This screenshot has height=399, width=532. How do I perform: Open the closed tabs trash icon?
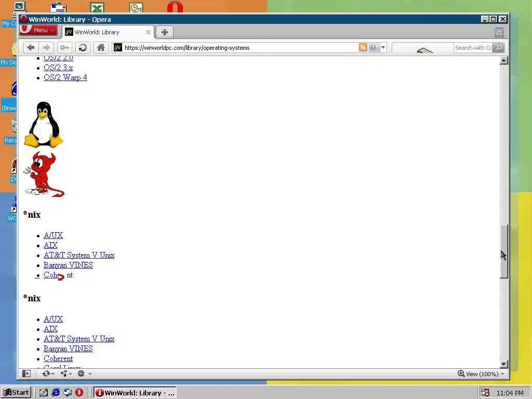(499, 33)
